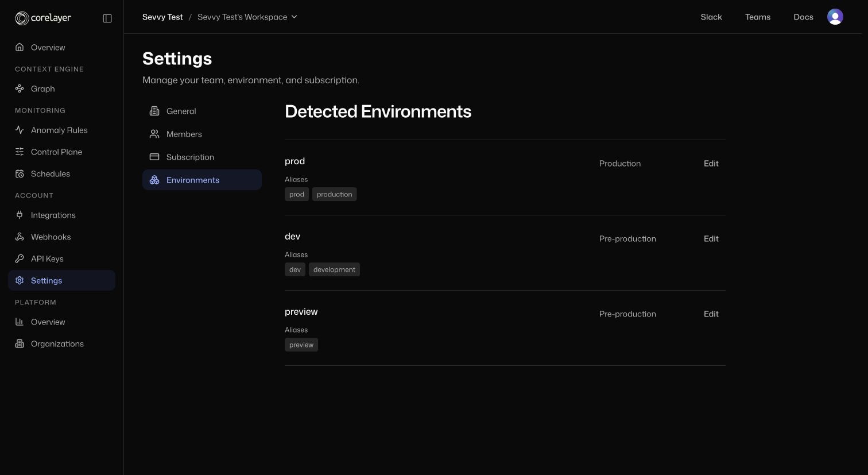Open the Teams link in header
Screen dimensions: 868x475
(758, 17)
